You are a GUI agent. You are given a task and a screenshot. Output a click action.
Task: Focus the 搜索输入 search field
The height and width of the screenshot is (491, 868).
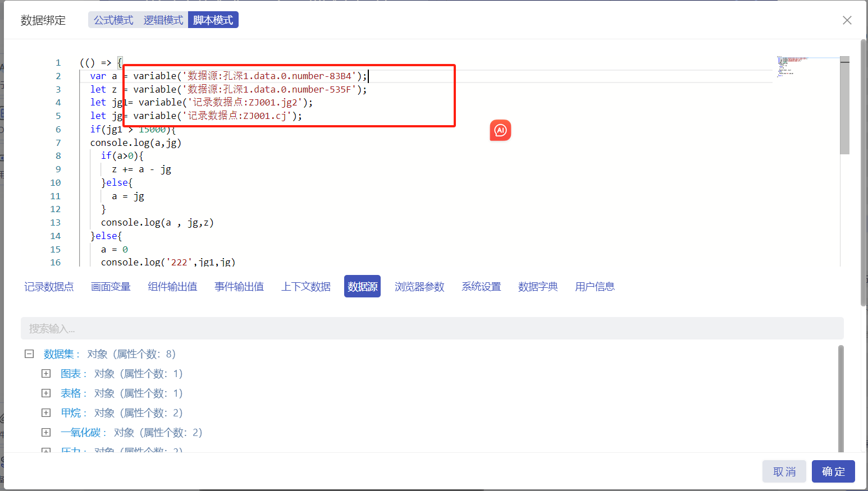click(x=432, y=328)
